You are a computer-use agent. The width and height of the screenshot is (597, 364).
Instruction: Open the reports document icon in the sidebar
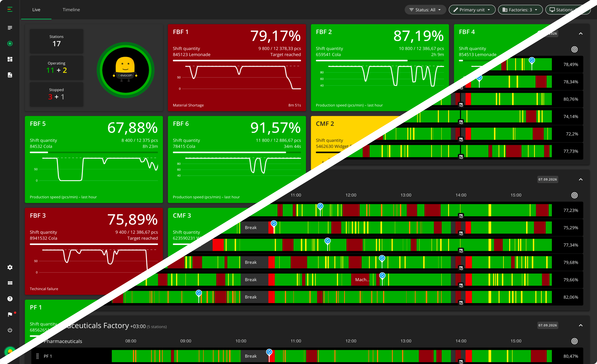point(10,75)
